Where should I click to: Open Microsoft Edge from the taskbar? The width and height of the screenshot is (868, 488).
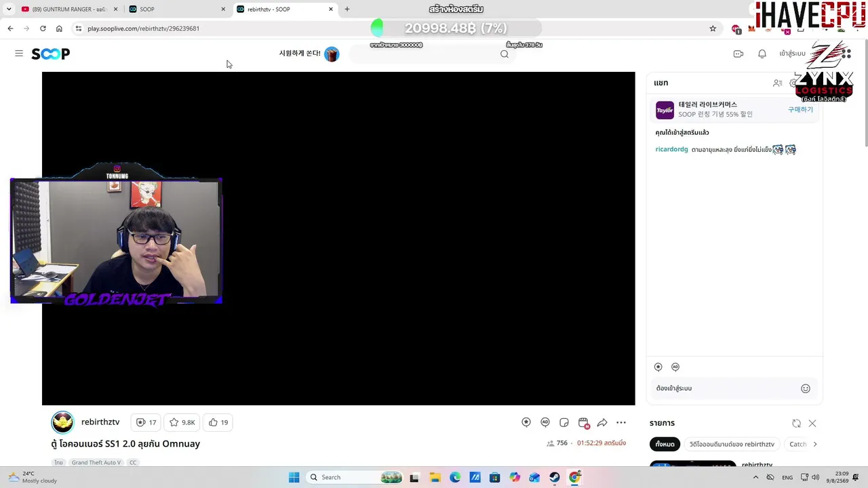[x=455, y=477]
